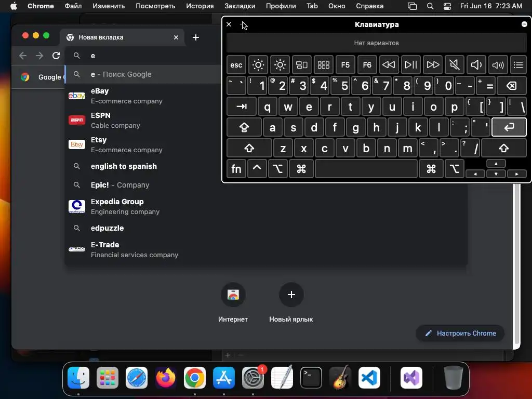Open the keyboard panel options menu button

tap(524, 24)
